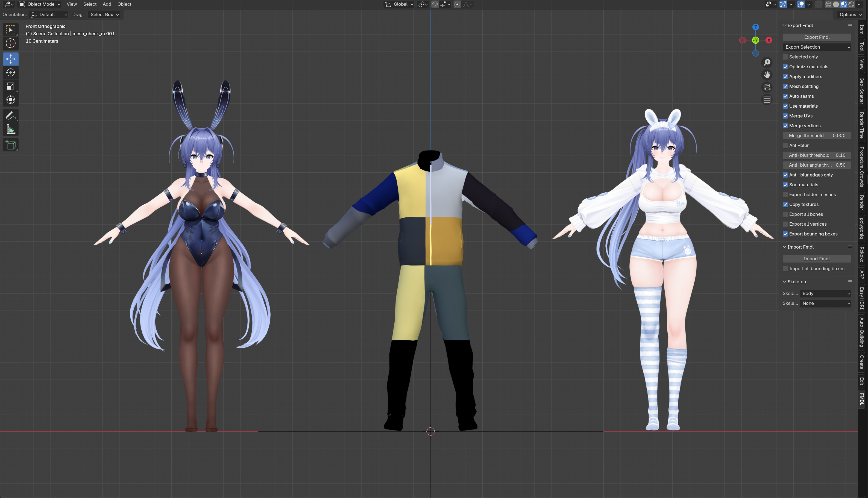Image resolution: width=868 pixels, height=498 pixels.
Task: Toggle show overlays button
Action: point(800,4)
